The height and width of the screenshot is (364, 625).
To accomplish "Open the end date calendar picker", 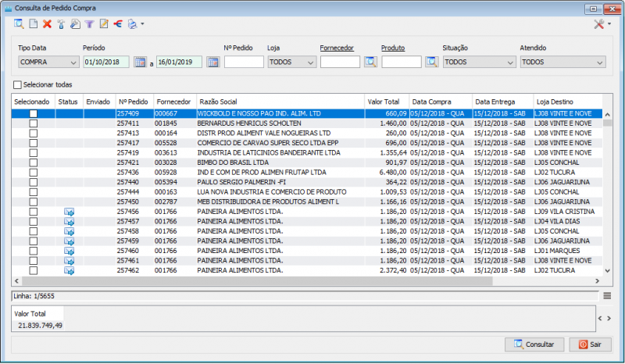I will click(x=213, y=62).
